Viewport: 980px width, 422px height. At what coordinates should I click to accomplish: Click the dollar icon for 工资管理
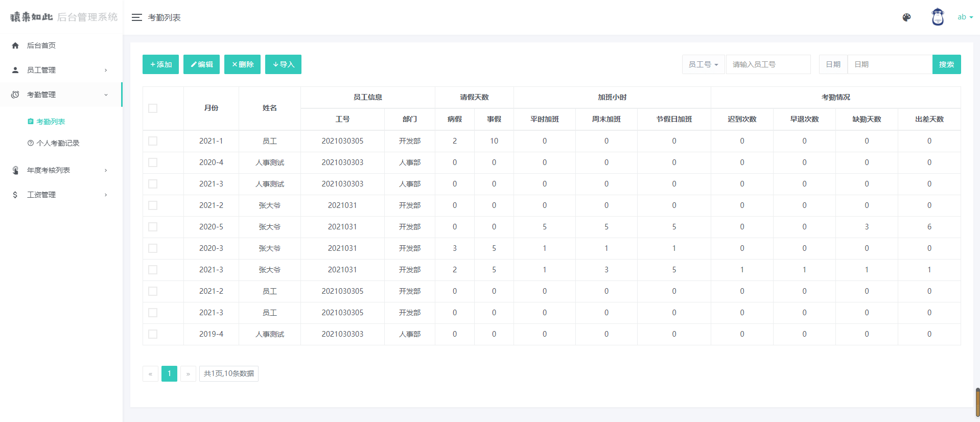click(x=15, y=195)
